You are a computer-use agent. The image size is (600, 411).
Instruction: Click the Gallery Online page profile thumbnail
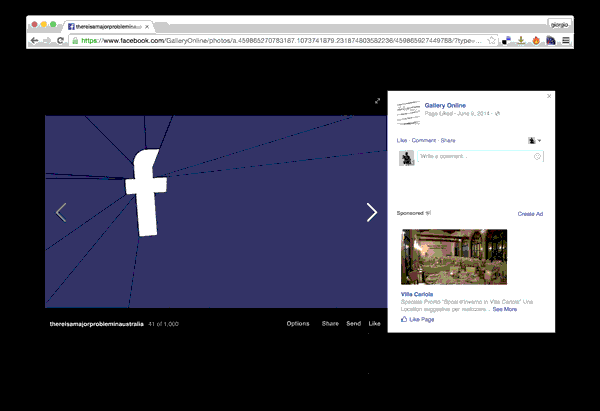[x=408, y=113]
